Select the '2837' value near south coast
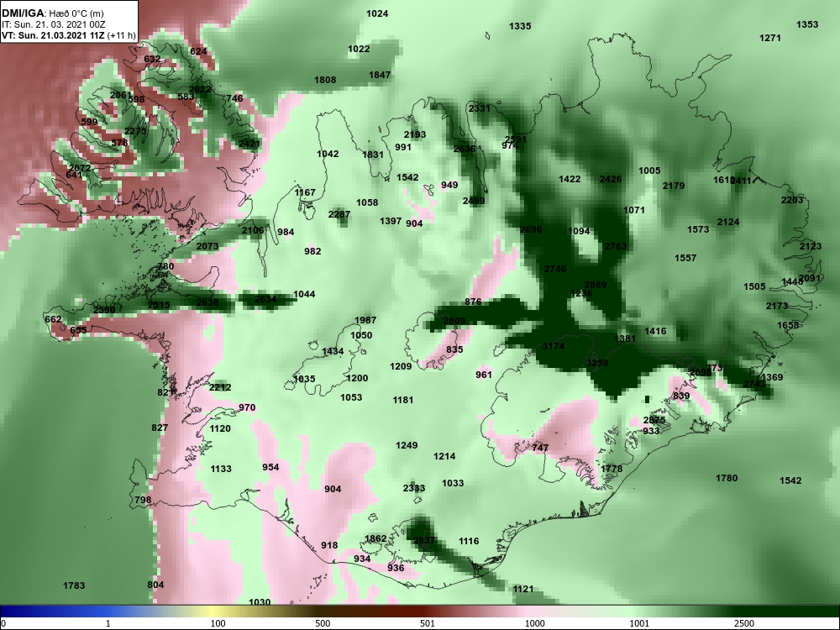 click(424, 540)
